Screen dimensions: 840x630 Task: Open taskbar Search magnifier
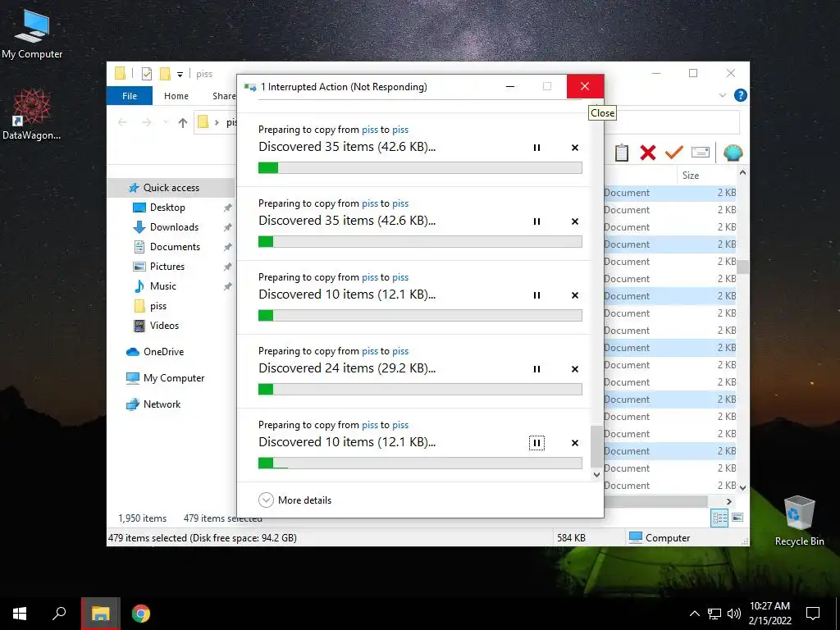tap(59, 614)
